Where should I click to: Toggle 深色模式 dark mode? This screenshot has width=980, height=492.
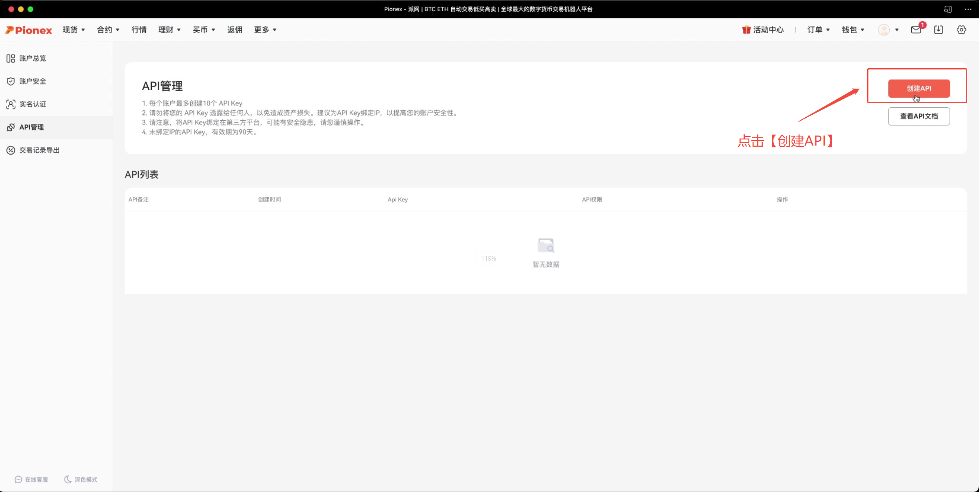point(81,479)
